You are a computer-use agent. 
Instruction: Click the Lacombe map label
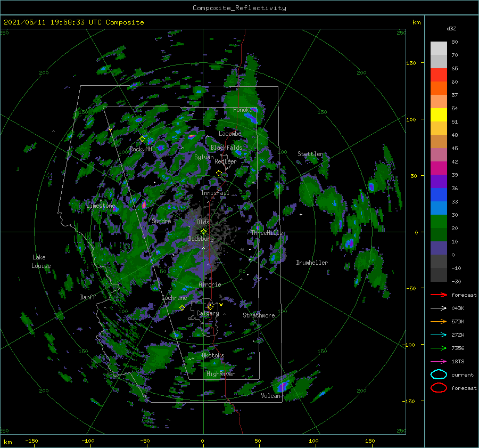click(230, 134)
